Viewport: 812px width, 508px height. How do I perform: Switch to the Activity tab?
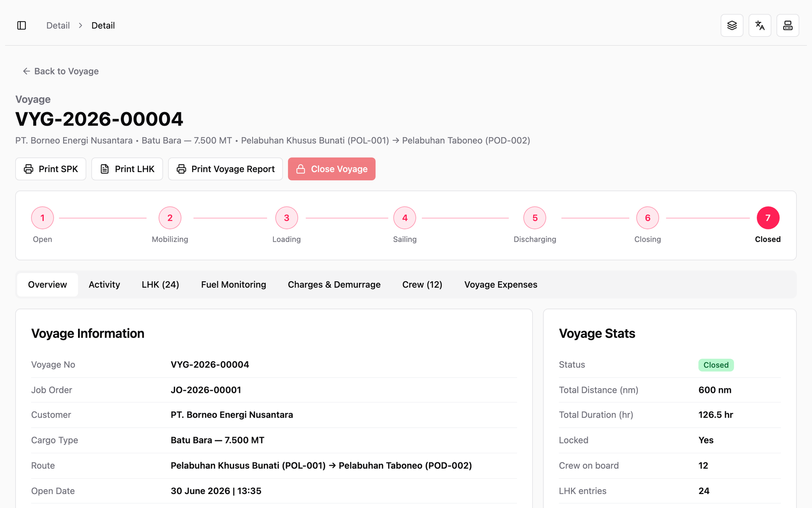[x=104, y=284]
